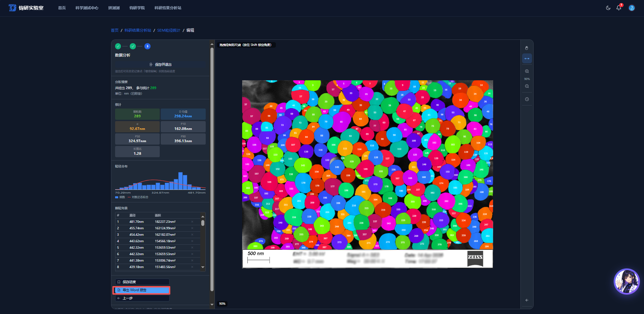The height and width of the screenshot is (314, 644).
Task: Open the anime assistant avatar
Action: 627,281
